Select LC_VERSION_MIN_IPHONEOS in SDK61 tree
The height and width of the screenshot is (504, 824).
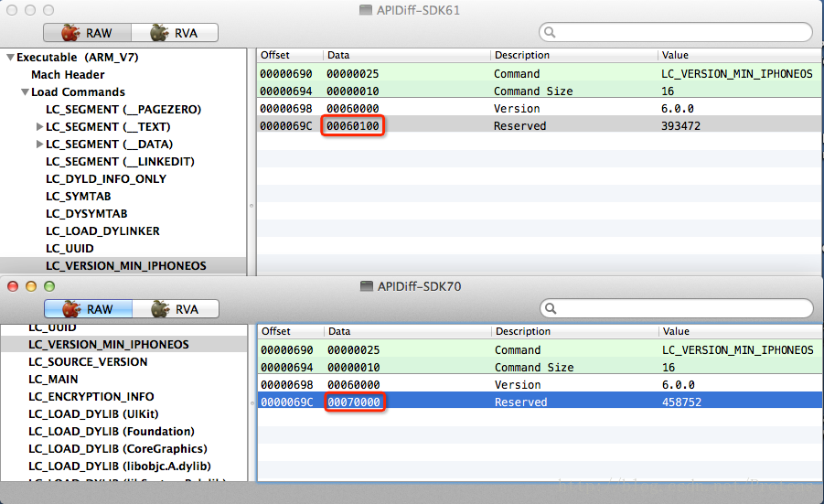126,265
